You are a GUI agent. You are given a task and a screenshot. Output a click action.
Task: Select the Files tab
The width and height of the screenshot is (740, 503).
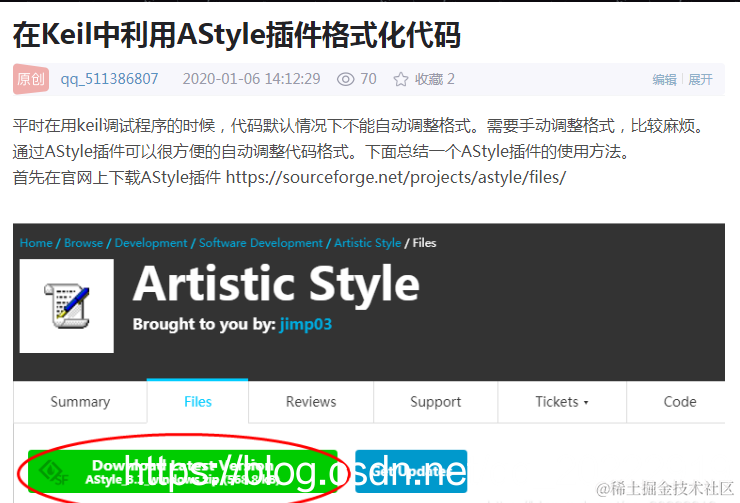point(198,402)
